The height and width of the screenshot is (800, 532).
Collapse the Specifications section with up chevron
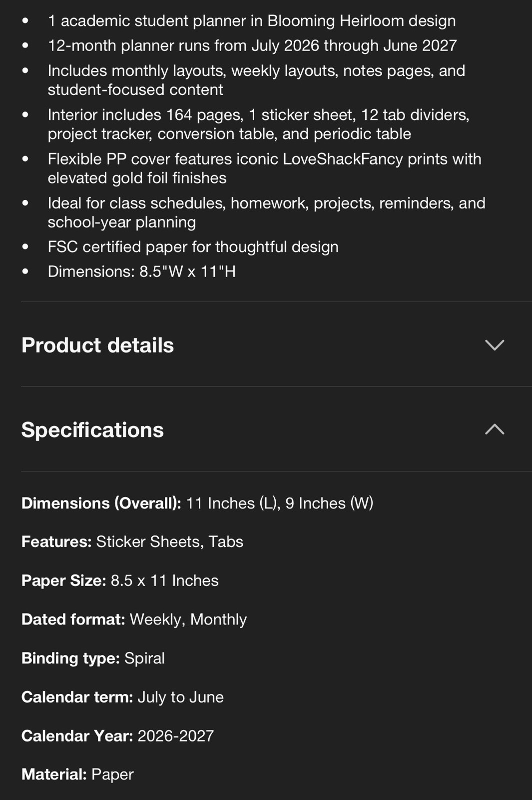coord(495,429)
